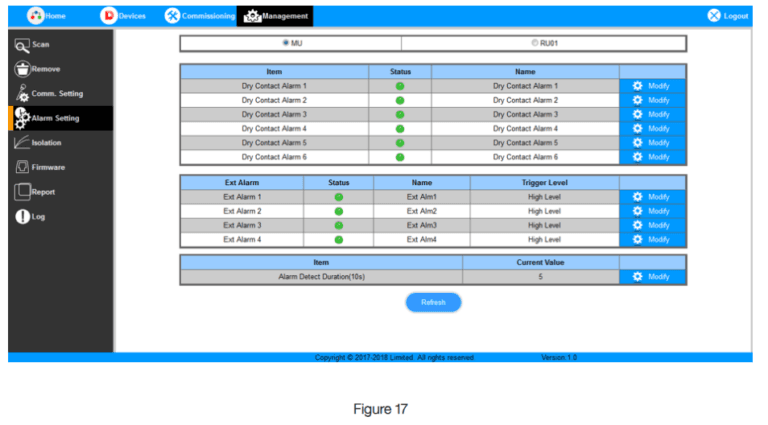Screen dimensions: 768x425
Task: Click the Scan magnifier icon in sidebar
Action: [x=21, y=45]
